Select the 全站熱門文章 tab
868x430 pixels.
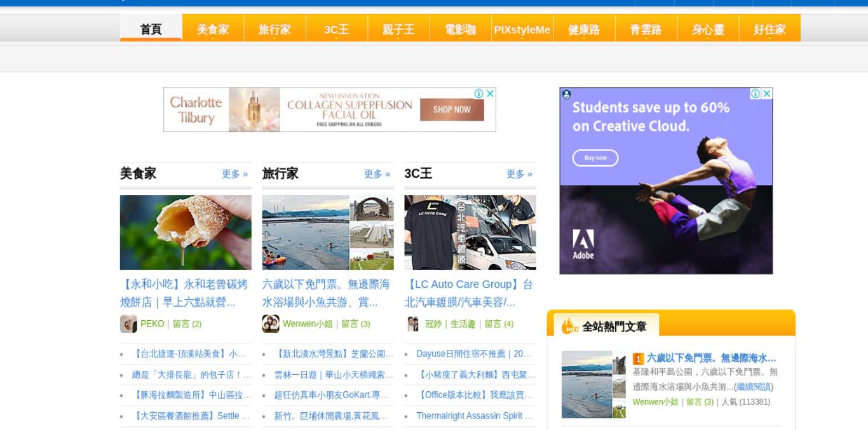(x=606, y=326)
